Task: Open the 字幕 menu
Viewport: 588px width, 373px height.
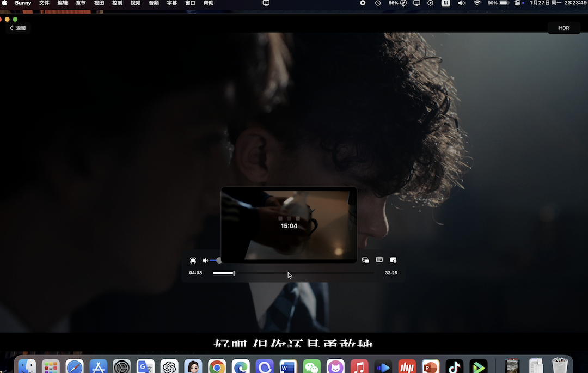Action: [x=171, y=3]
